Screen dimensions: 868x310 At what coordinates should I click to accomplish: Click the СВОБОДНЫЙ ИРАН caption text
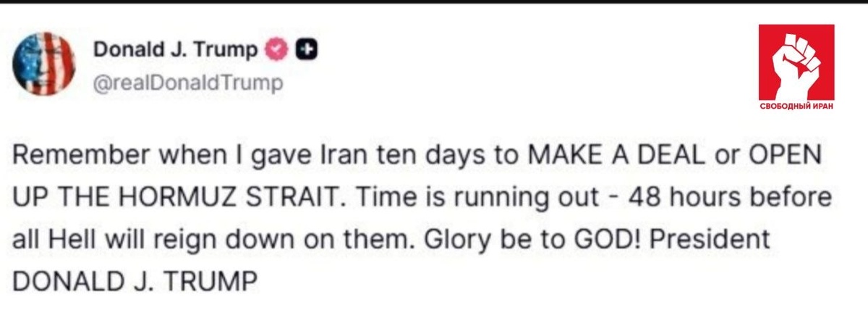coord(796,105)
